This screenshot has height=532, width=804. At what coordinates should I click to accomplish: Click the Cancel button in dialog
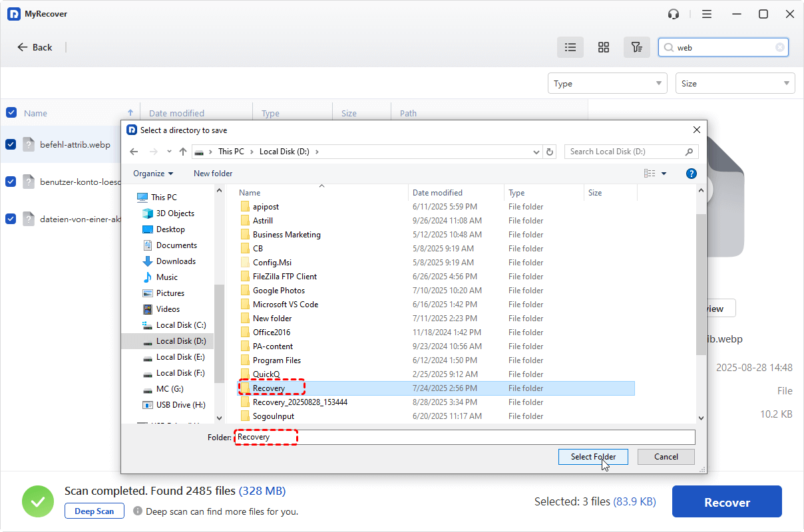pyautogui.click(x=666, y=457)
